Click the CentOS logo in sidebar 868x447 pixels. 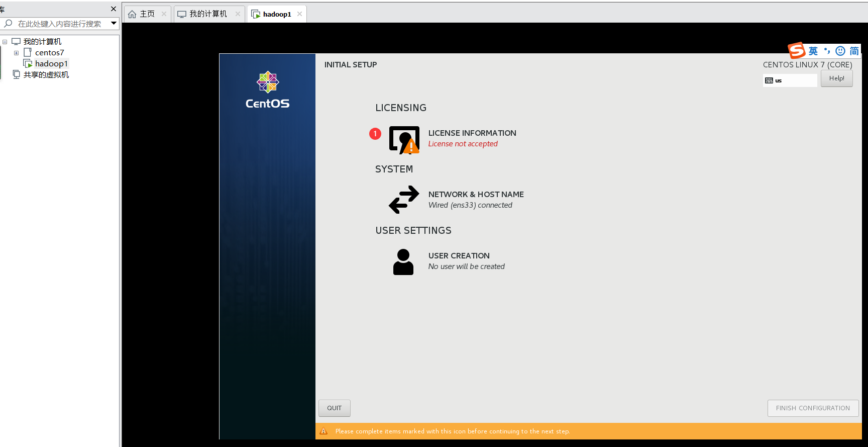click(268, 90)
